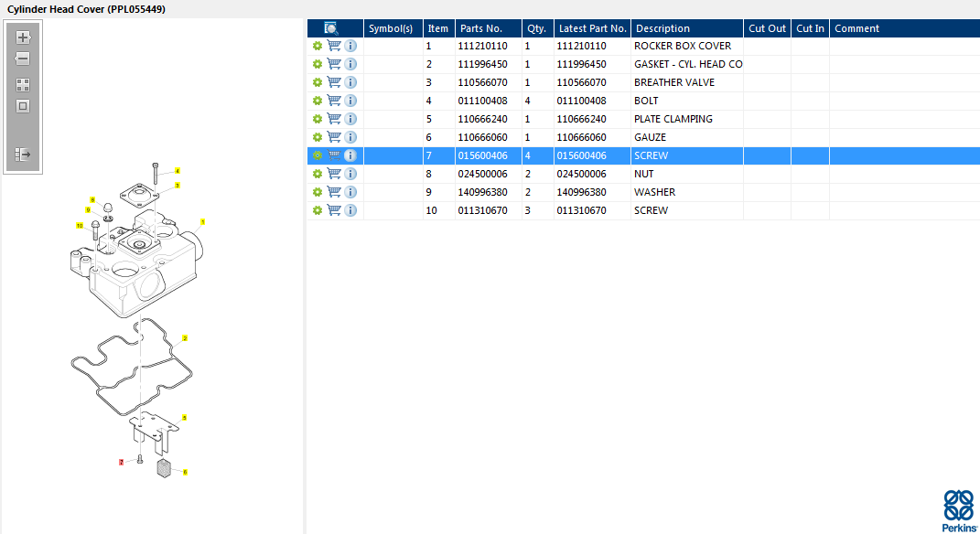980x534 pixels.
Task: Click red callout label 7 on diagram
Action: (121, 462)
